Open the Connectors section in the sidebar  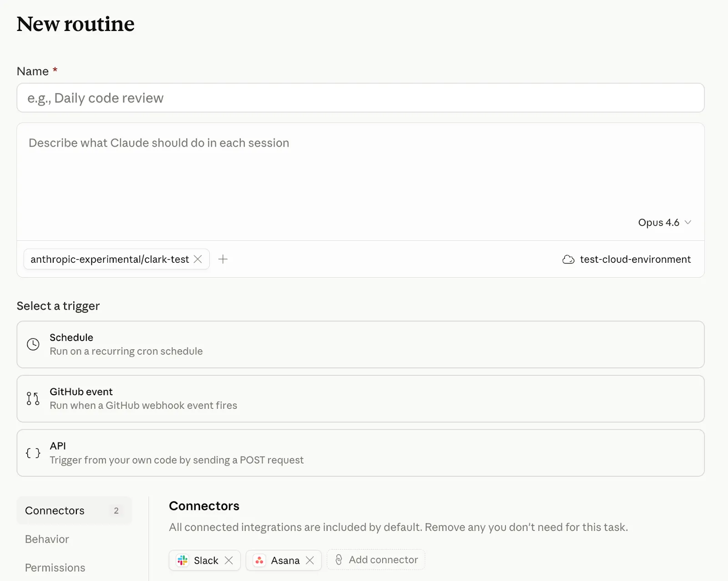[54, 510]
